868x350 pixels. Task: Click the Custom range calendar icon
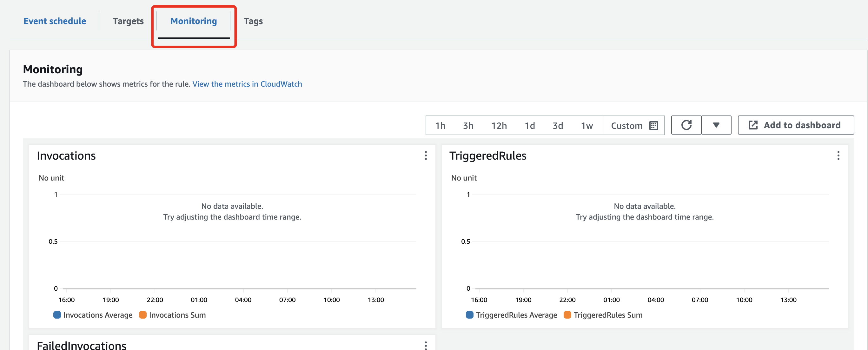653,125
